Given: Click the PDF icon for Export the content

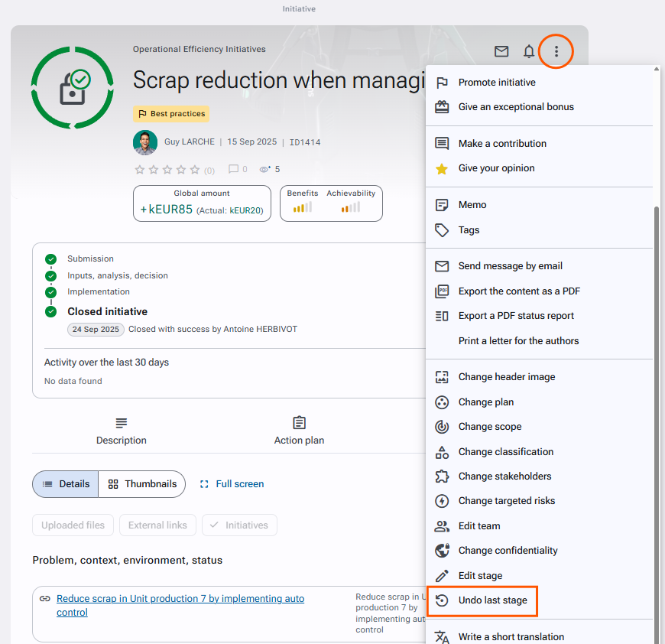Looking at the screenshot, I should pyautogui.click(x=442, y=291).
